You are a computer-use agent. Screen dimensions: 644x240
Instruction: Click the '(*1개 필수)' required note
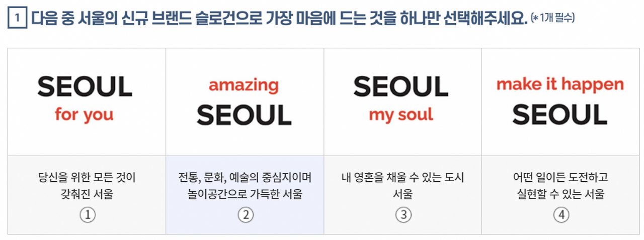coord(552,19)
